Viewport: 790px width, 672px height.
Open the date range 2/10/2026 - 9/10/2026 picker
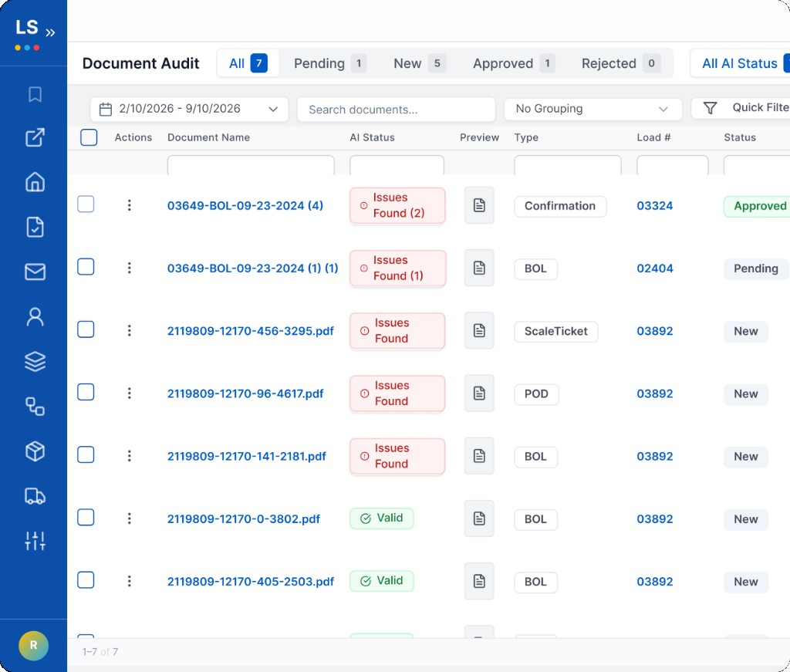click(x=189, y=110)
